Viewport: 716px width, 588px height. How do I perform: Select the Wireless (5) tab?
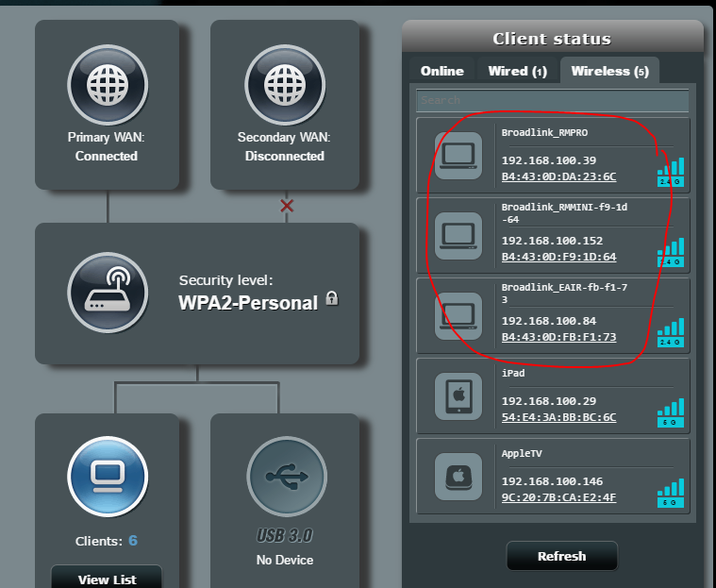pyautogui.click(x=609, y=71)
